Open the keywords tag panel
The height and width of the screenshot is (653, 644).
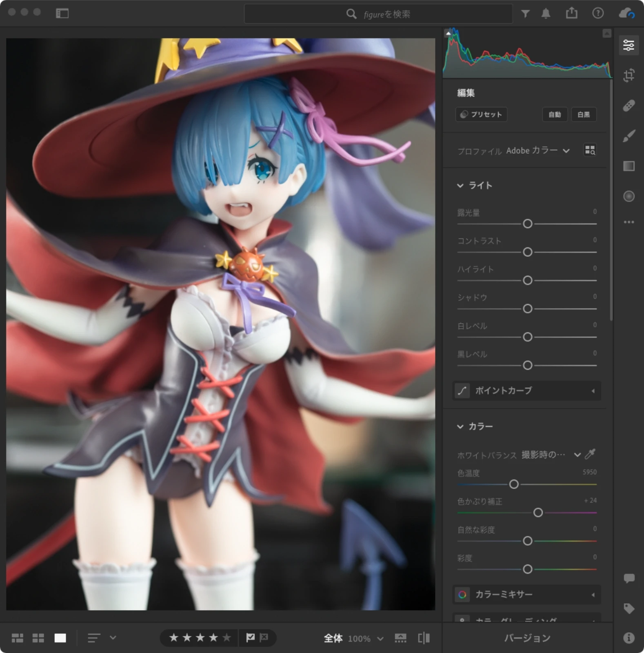(629, 609)
